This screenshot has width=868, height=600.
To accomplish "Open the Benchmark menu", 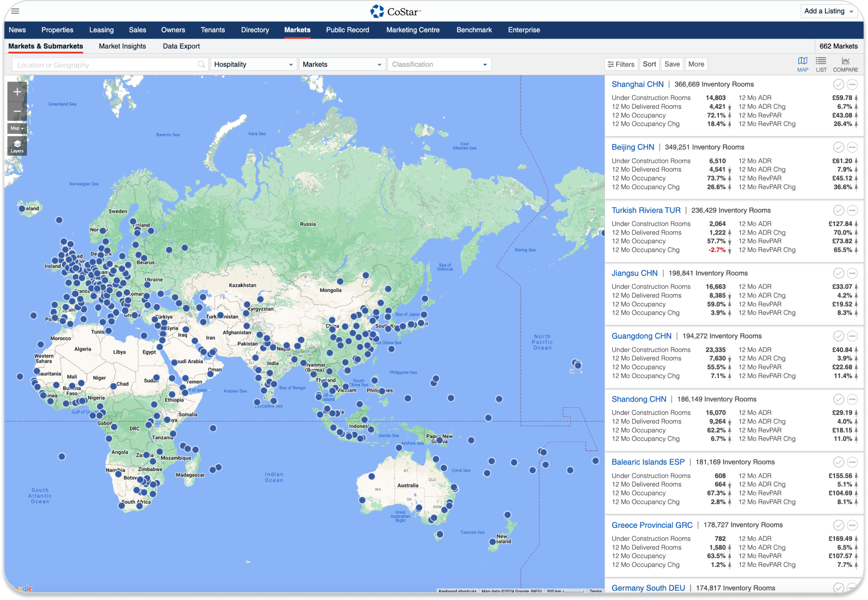I will click(474, 30).
